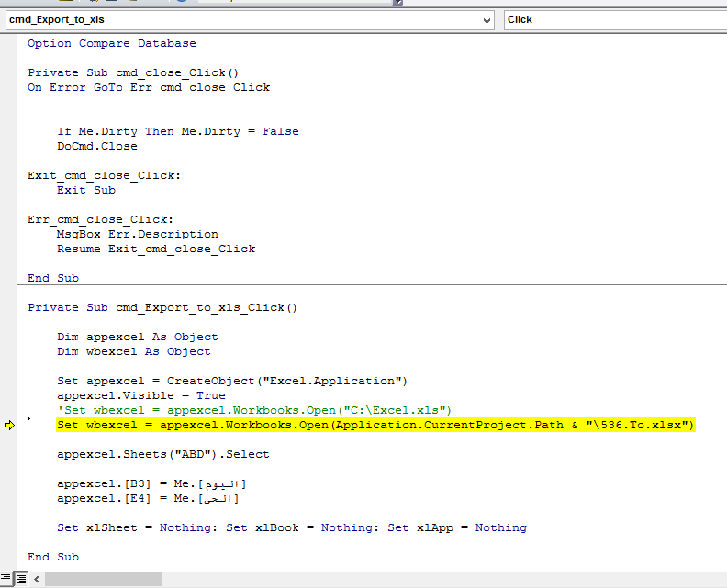Click 'Private Sub cmd_Export_to_xls_Click()' line
This screenshot has width=727, height=588.
point(162,307)
